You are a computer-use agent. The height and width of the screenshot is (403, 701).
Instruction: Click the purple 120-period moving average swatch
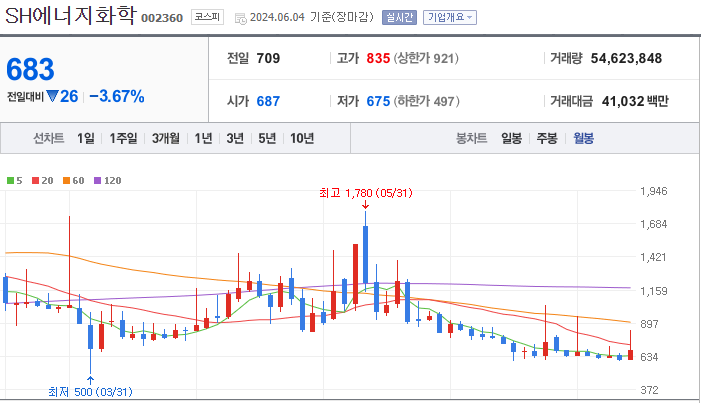pos(97,181)
